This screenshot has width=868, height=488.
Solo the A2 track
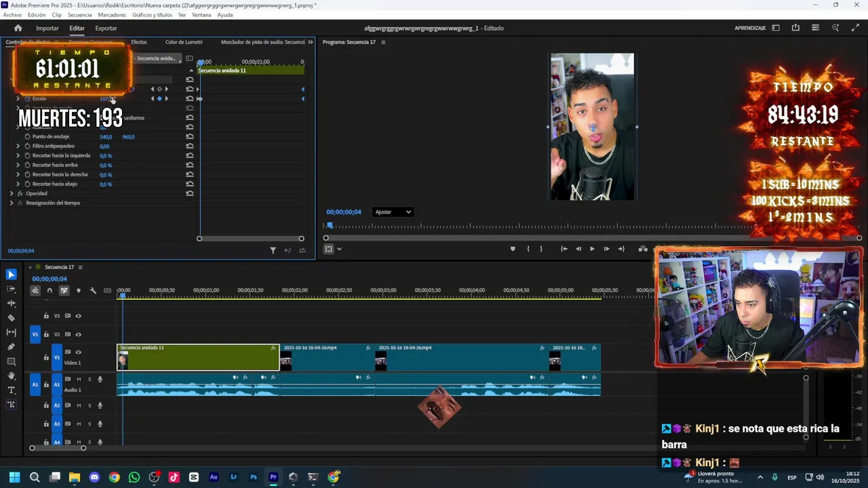[x=89, y=405]
